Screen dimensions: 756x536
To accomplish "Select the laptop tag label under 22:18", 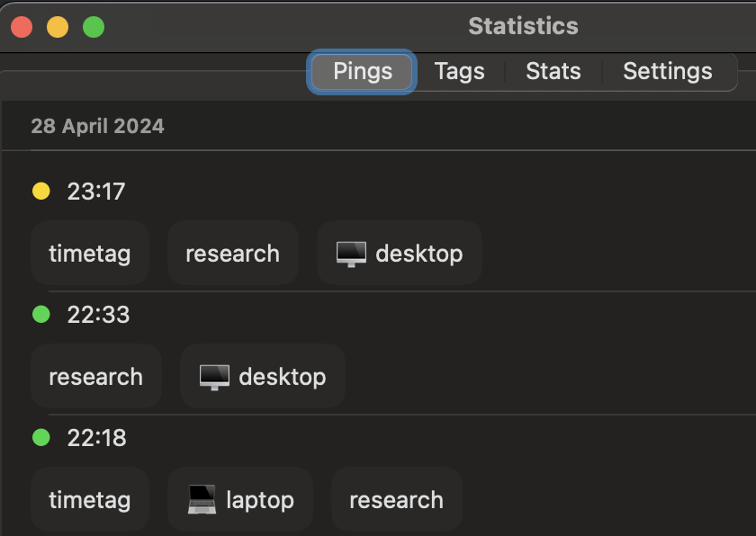I will point(260,500).
